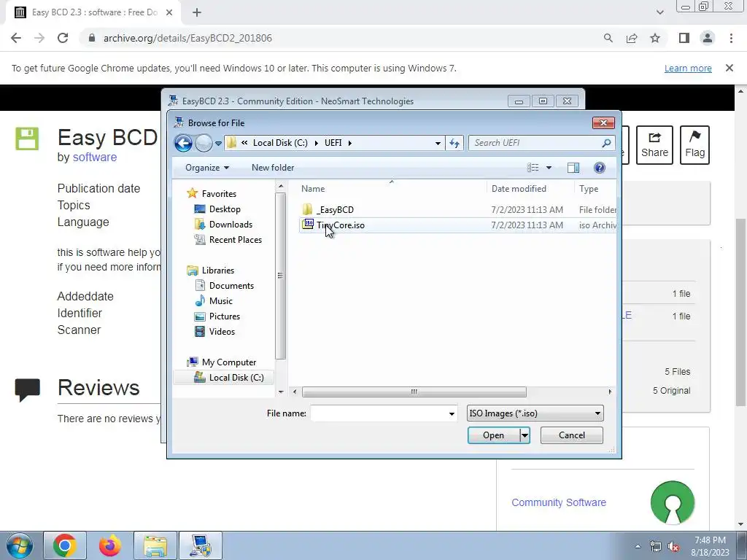747x560 pixels.
Task: Open Chrome profile icon
Action: coord(708,38)
